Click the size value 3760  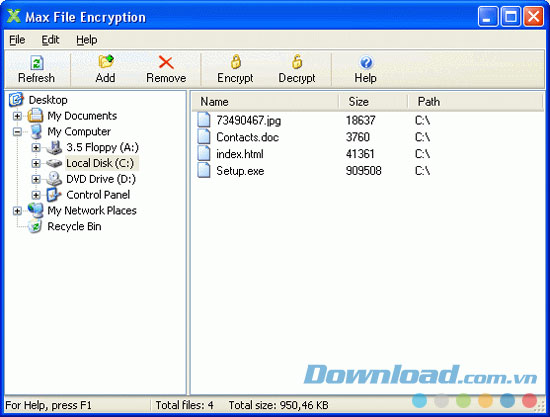tap(358, 137)
